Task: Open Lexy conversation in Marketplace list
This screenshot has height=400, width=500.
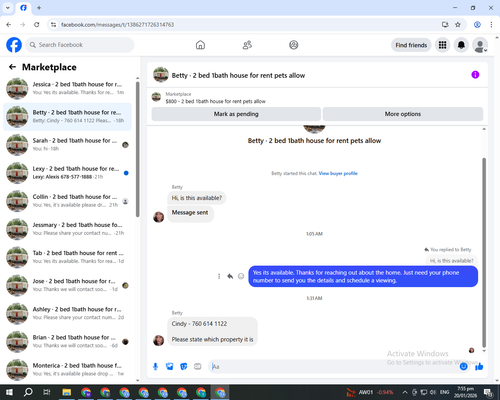Action: [x=68, y=173]
